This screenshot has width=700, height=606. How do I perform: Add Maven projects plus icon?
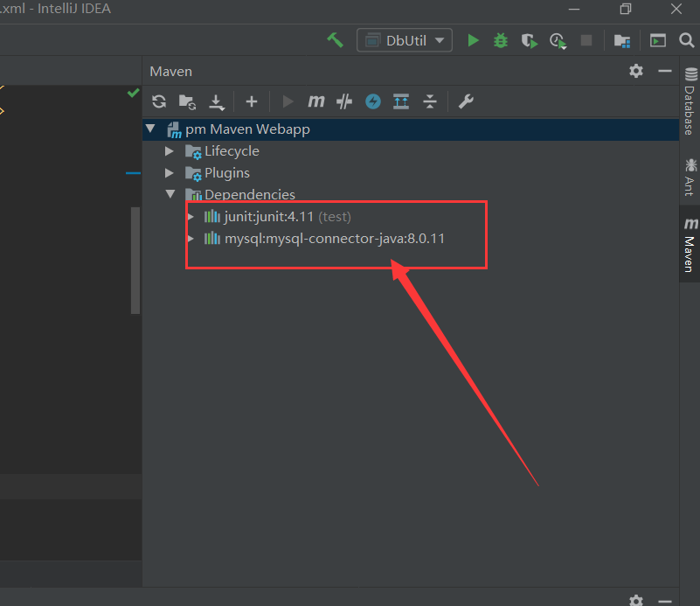tap(252, 101)
